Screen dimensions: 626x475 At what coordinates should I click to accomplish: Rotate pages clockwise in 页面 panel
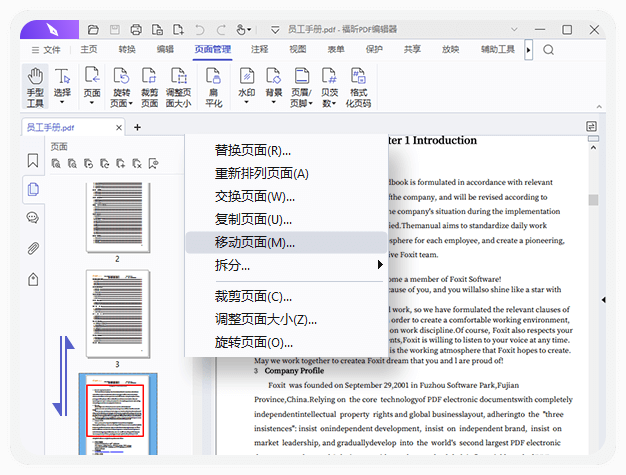[105, 164]
